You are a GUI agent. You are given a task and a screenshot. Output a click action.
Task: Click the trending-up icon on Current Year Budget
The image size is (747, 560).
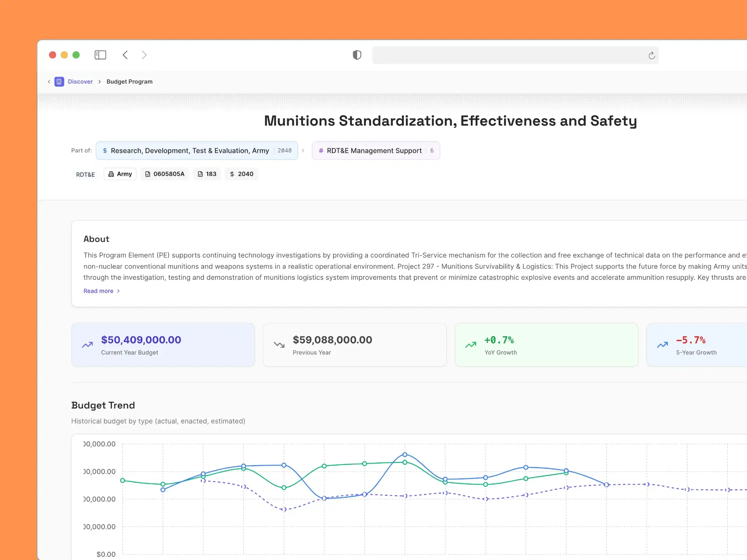pyautogui.click(x=88, y=345)
